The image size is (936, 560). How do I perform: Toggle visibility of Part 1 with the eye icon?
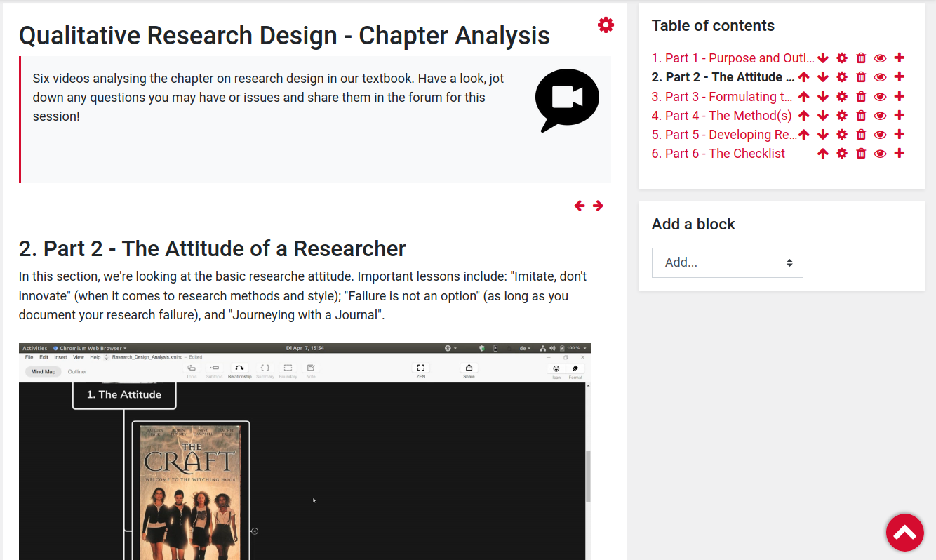coord(880,58)
